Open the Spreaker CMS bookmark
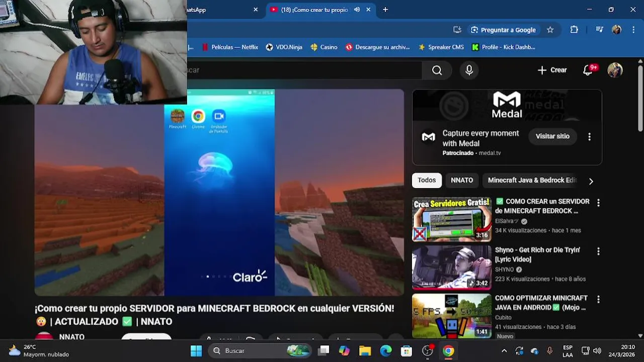 click(441, 47)
